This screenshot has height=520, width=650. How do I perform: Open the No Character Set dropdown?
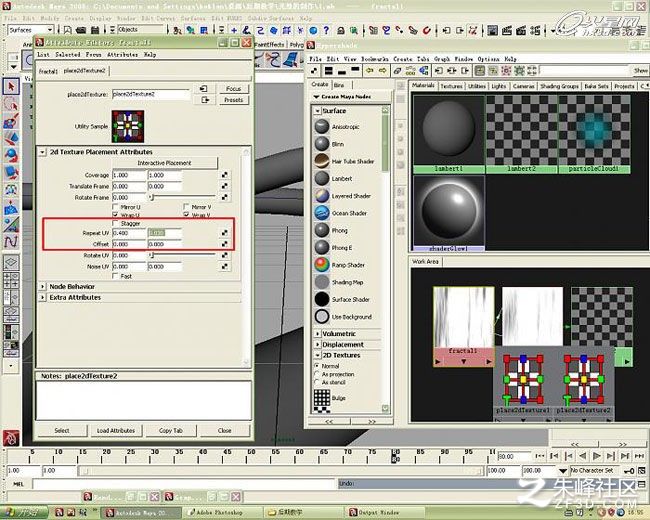pyautogui.click(x=563, y=471)
